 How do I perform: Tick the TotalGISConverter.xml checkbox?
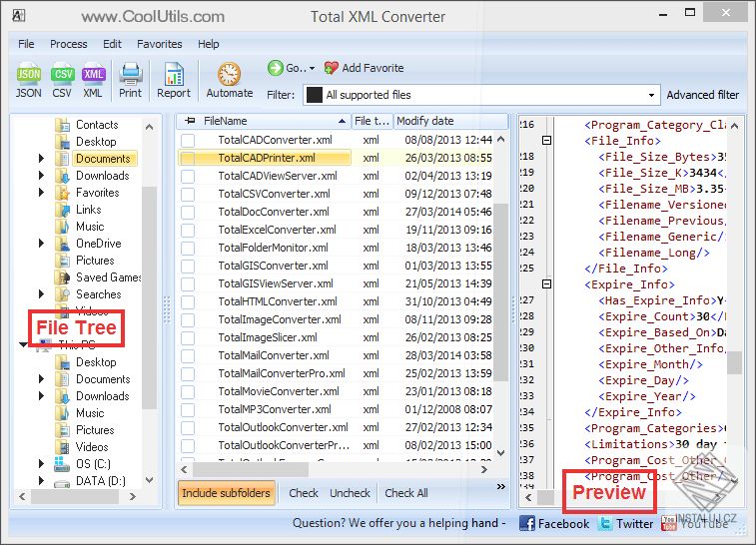tap(188, 266)
